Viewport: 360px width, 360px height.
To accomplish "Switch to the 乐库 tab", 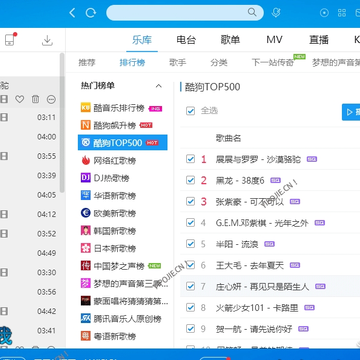I will 142,40.
